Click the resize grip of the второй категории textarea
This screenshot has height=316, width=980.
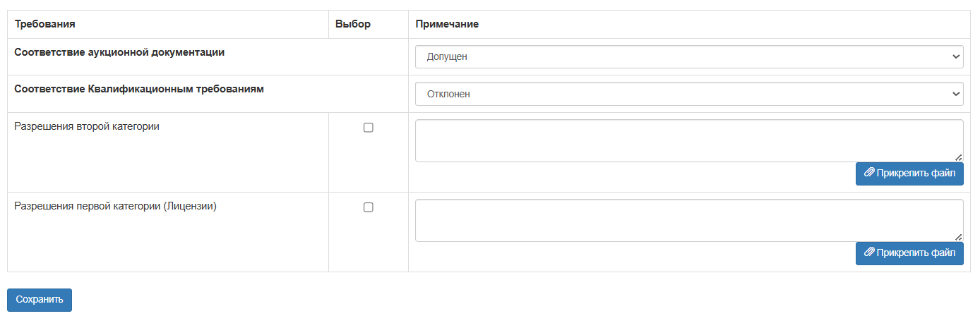click(x=958, y=157)
